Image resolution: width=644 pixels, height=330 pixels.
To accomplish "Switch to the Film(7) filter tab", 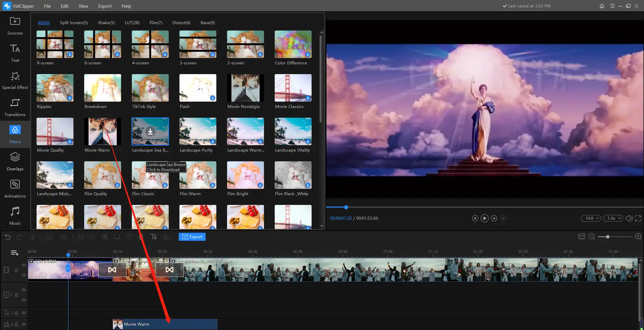I will click(x=156, y=22).
